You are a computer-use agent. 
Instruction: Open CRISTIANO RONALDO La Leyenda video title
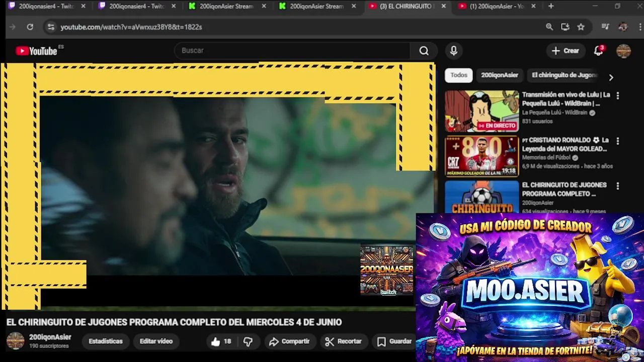(565, 144)
